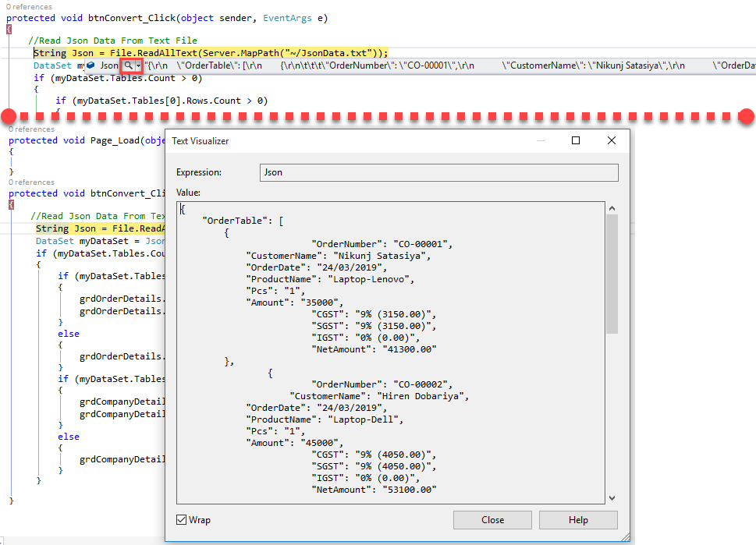Click the variable type icon beside Json in DataTip
This screenshot has height=545, width=756.
pyautogui.click(x=91, y=66)
